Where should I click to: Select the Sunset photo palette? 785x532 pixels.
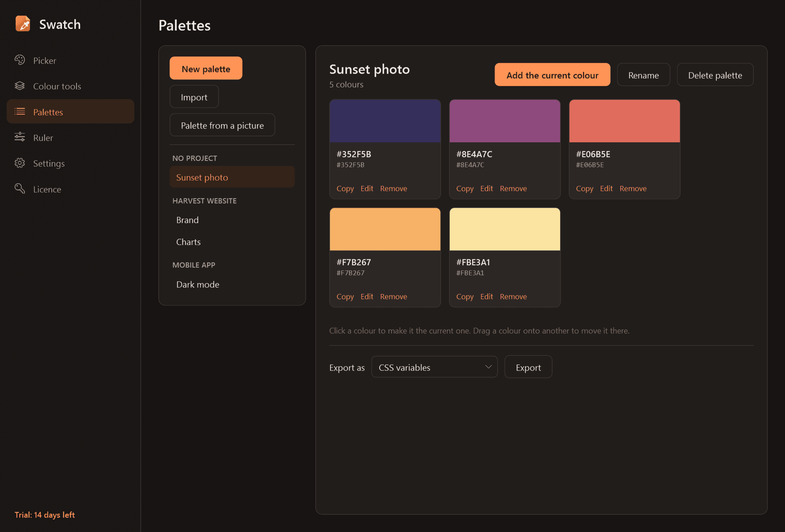[x=232, y=177]
